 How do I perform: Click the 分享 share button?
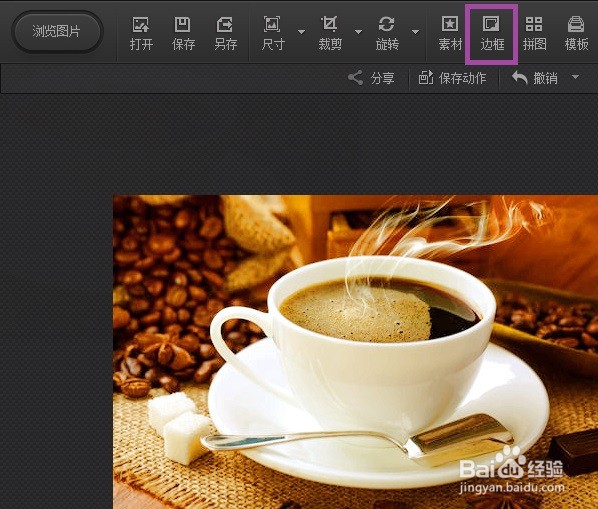tap(371, 78)
